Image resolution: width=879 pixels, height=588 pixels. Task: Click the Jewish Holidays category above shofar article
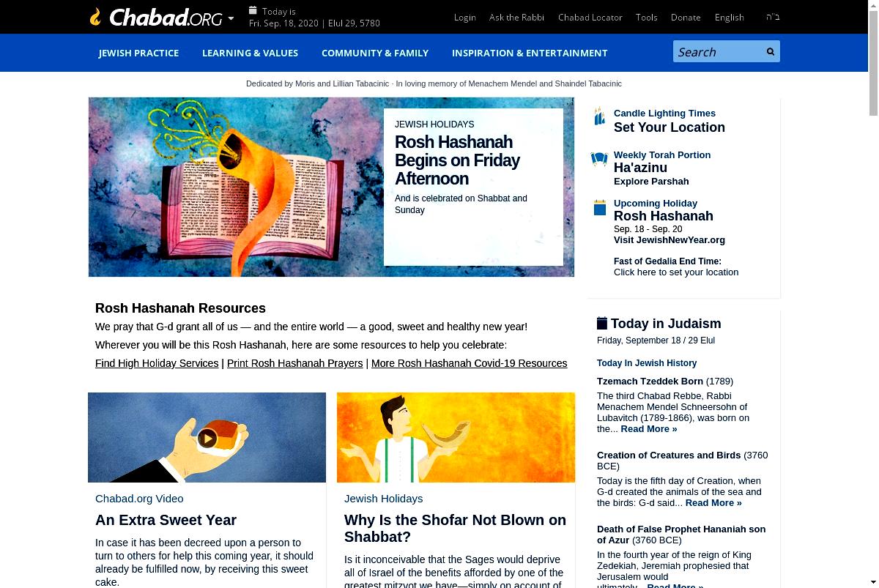coord(383,499)
